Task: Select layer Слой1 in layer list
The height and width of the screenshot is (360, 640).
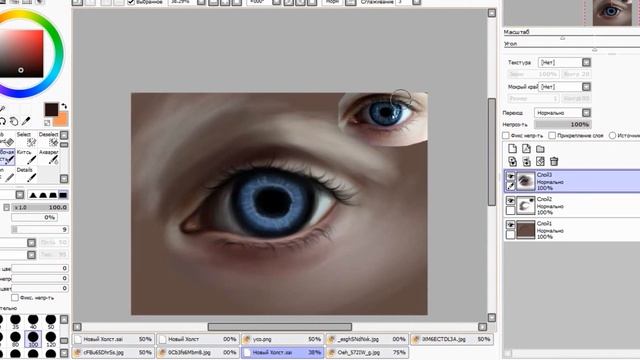Action: tap(572, 230)
